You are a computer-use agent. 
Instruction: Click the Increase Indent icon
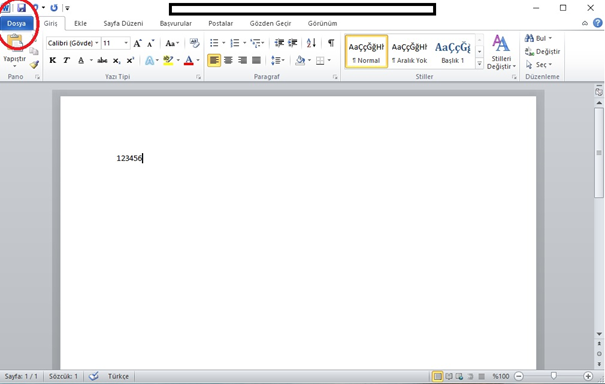pos(293,43)
